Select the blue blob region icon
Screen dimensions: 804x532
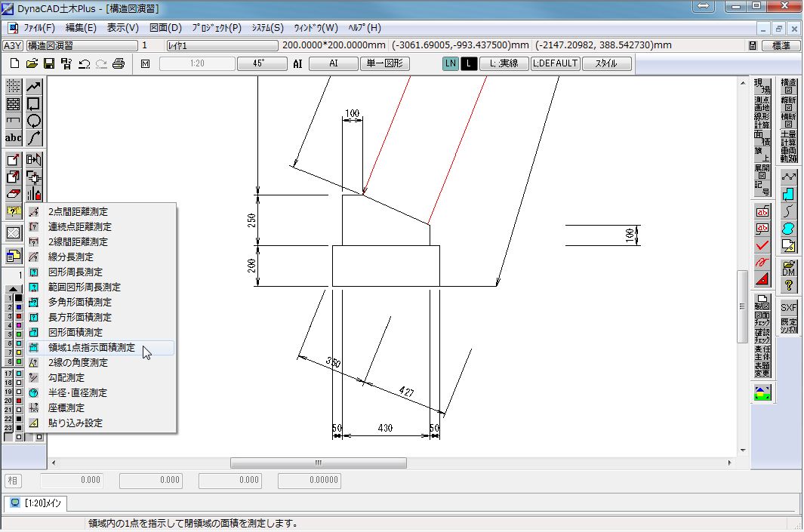pos(789,229)
